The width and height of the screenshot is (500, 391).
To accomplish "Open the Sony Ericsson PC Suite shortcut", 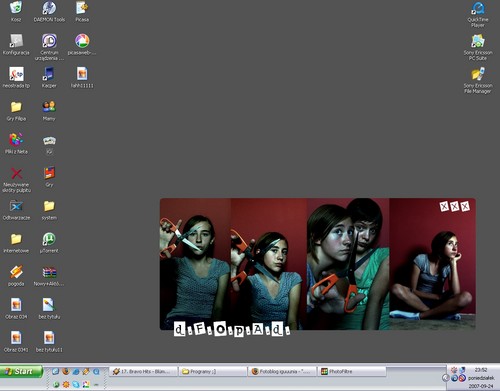I will click(x=478, y=47).
